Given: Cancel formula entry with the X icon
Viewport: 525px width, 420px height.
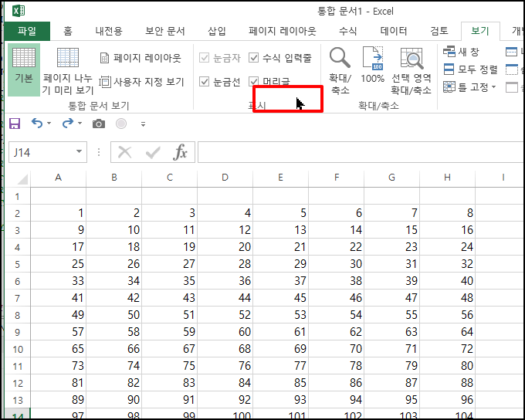Looking at the screenshot, I should click(x=125, y=152).
